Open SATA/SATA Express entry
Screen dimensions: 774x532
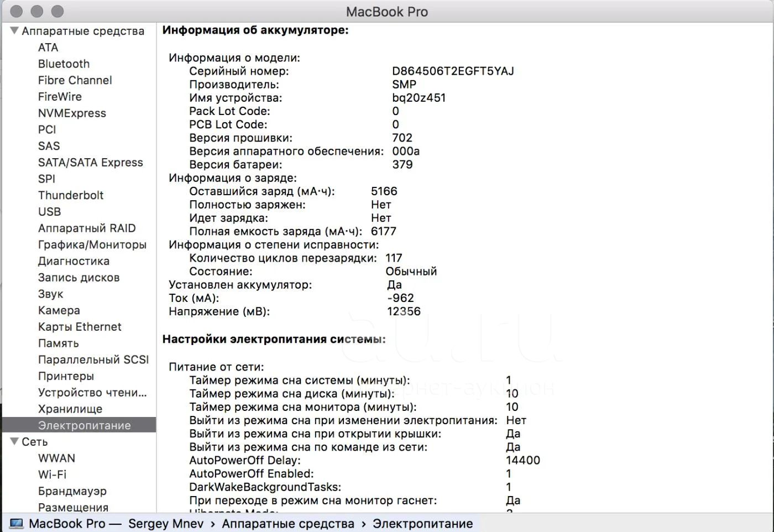pyautogui.click(x=90, y=163)
